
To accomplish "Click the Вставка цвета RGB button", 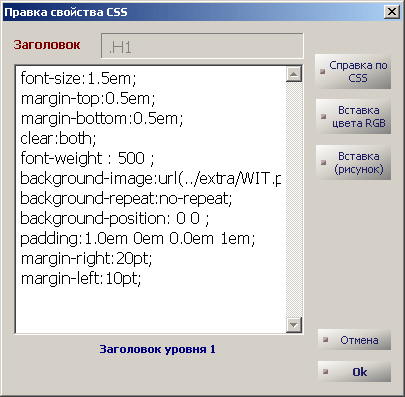I will (x=353, y=117).
